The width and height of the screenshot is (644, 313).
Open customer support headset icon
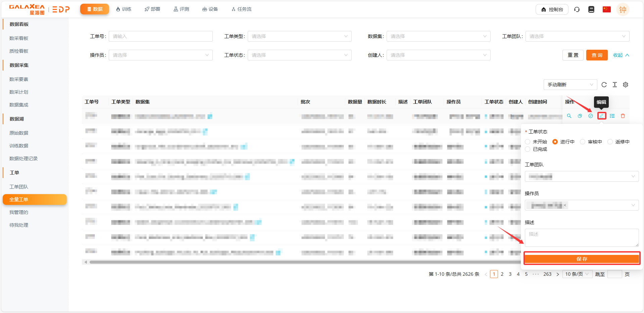tap(577, 9)
